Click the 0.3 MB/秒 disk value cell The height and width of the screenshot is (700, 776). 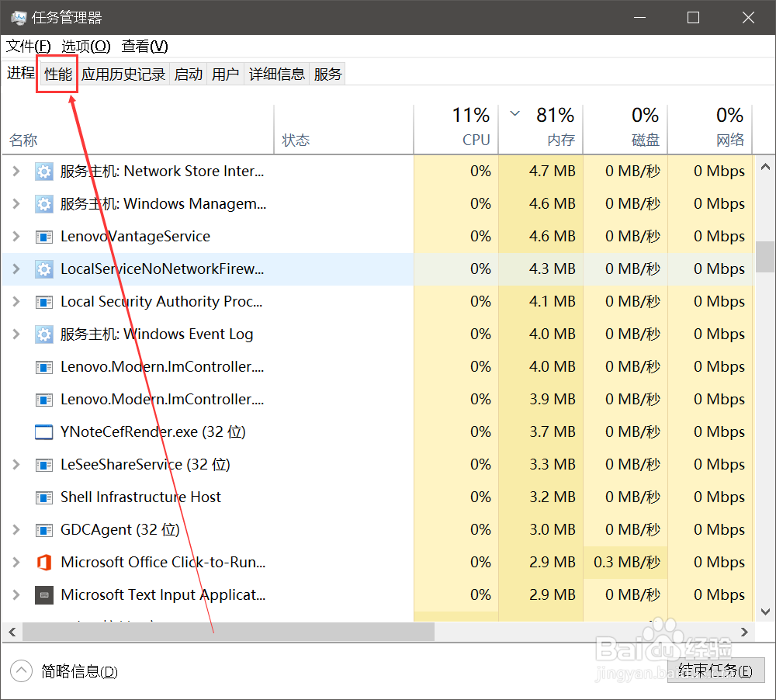point(625,563)
